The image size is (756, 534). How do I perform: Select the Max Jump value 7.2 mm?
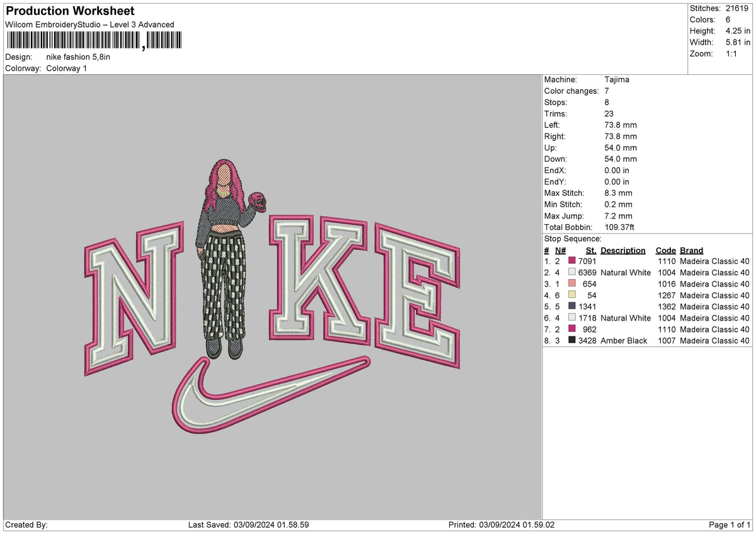coord(619,216)
